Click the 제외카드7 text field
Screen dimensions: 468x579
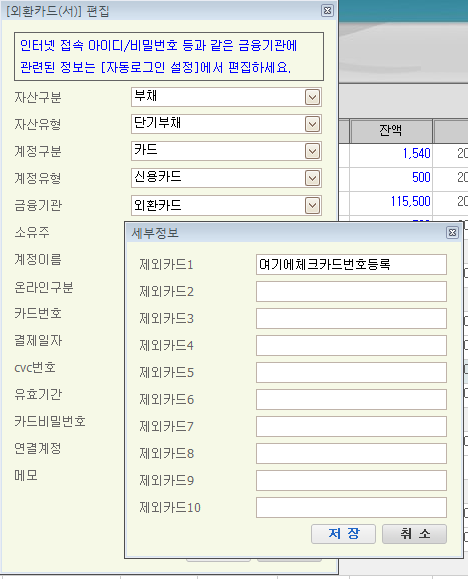pyautogui.click(x=351, y=426)
